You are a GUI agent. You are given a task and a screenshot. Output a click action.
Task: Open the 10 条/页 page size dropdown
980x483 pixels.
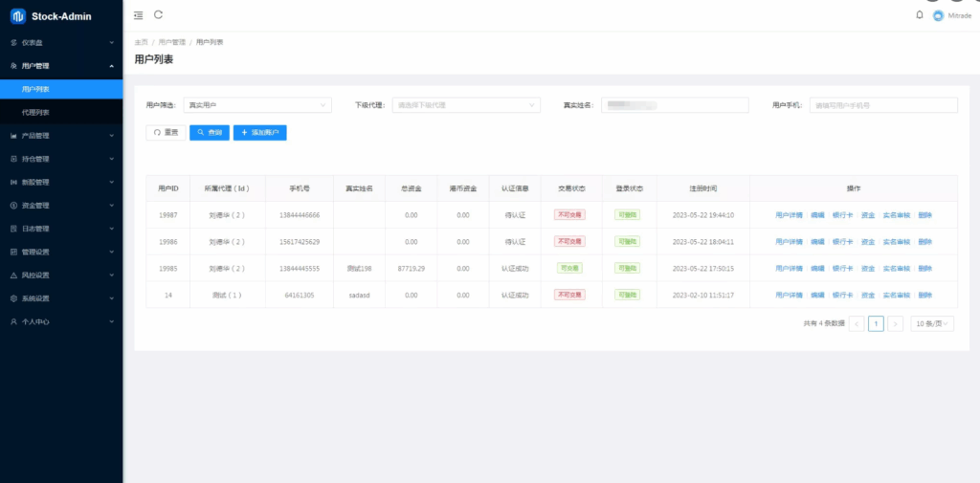tap(932, 323)
